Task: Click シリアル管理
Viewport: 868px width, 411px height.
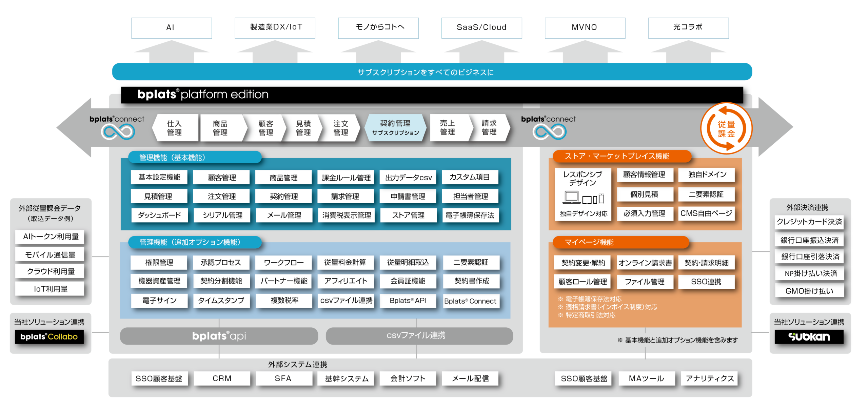Action: click(222, 215)
